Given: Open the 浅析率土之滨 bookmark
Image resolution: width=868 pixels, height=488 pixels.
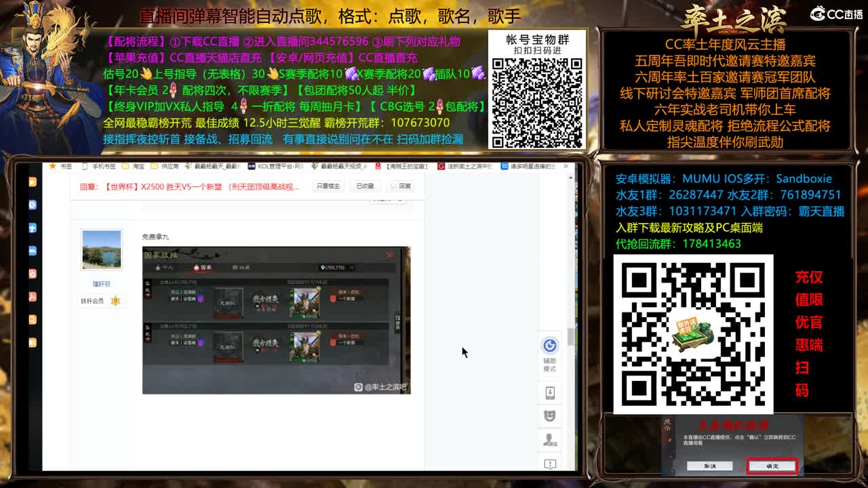Looking at the screenshot, I should (x=465, y=166).
